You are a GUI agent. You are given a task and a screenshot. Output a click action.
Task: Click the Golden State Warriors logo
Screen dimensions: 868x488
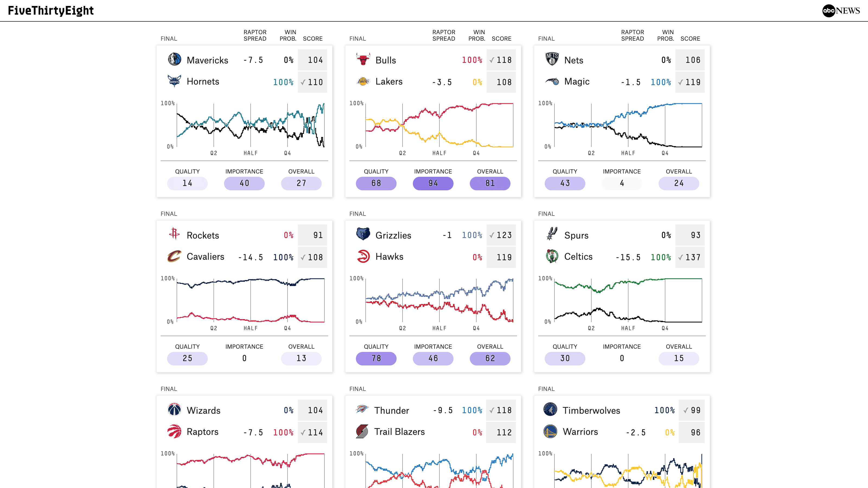[550, 432]
